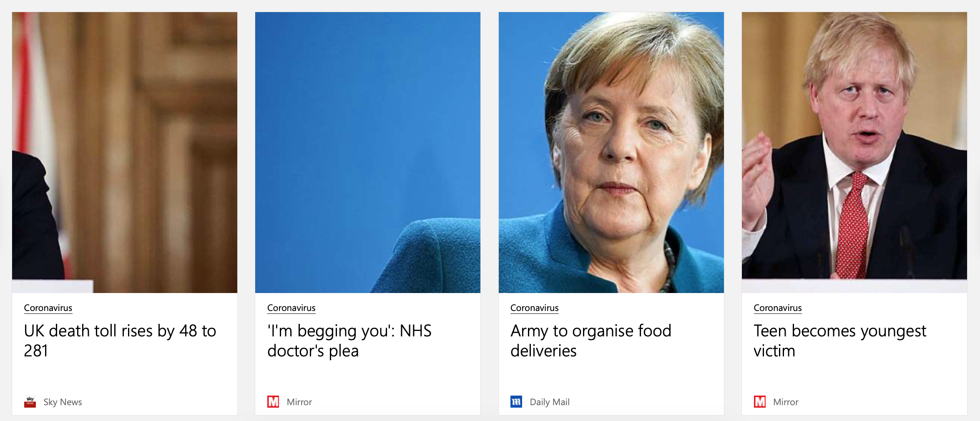The width and height of the screenshot is (980, 421).
Task: Open the blue background image on second card
Action: [x=368, y=153]
